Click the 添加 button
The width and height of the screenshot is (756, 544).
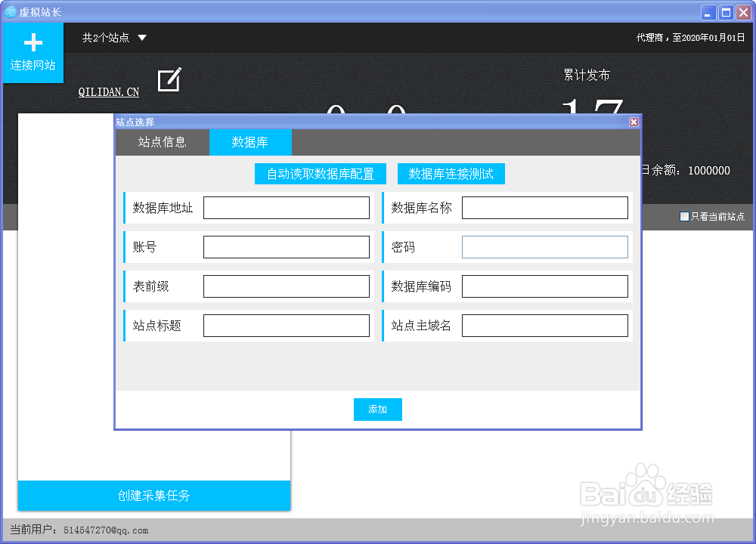tap(378, 410)
